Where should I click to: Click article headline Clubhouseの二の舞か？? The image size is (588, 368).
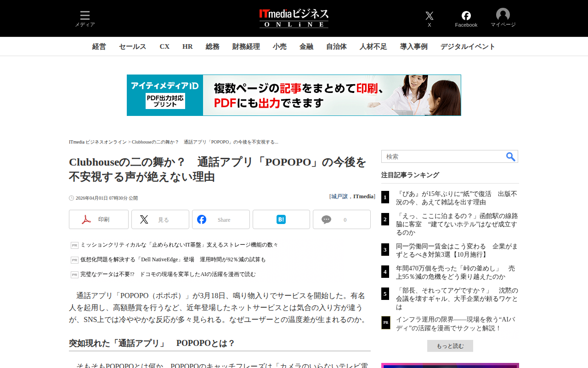point(218,169)
